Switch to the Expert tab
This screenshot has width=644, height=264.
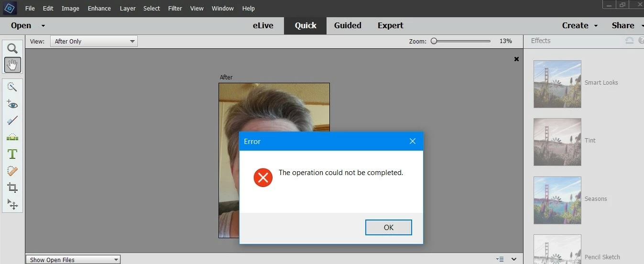(x=391, y=25)
